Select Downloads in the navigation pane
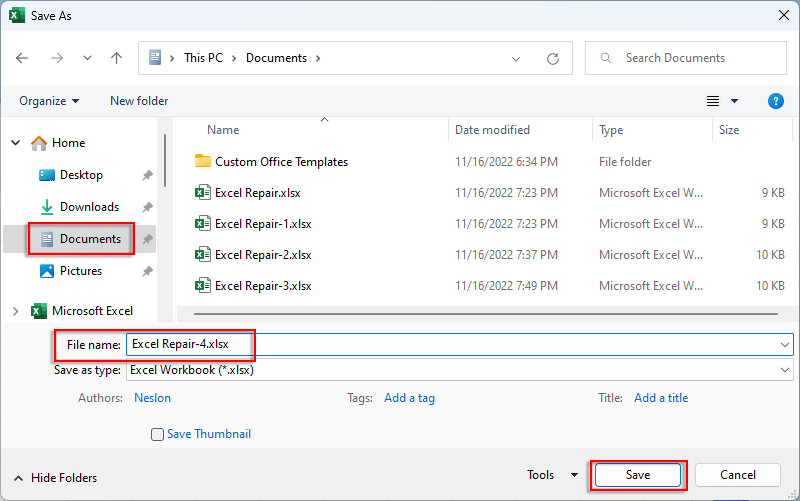This screenshot has height=501, width=800. (x=88, y=207)
